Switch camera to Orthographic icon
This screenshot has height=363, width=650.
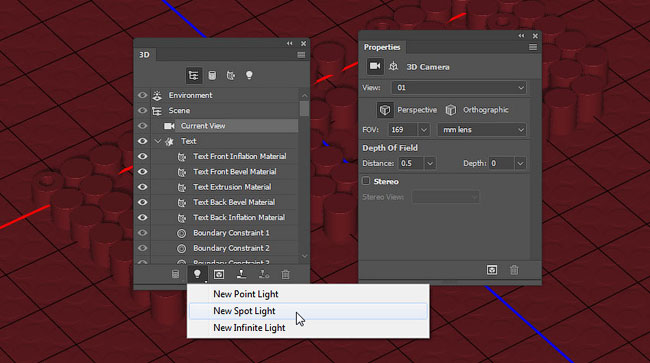coord(451,110)
